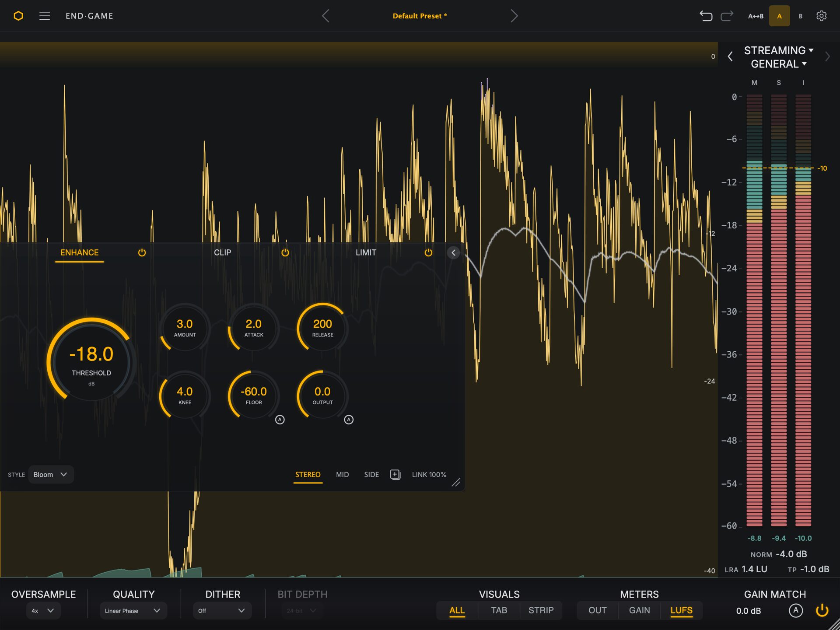Image resolution: width=840 pixels, height=630 pixels.
Task: Toggle the Clip module power button
Action: (x=285, y=252)
